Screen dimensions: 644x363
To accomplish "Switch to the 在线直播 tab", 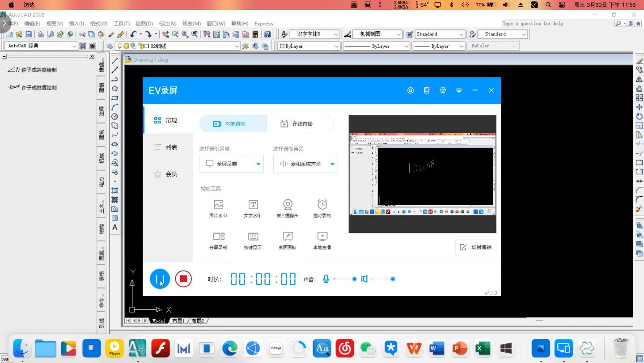I will tap(300, 124).
